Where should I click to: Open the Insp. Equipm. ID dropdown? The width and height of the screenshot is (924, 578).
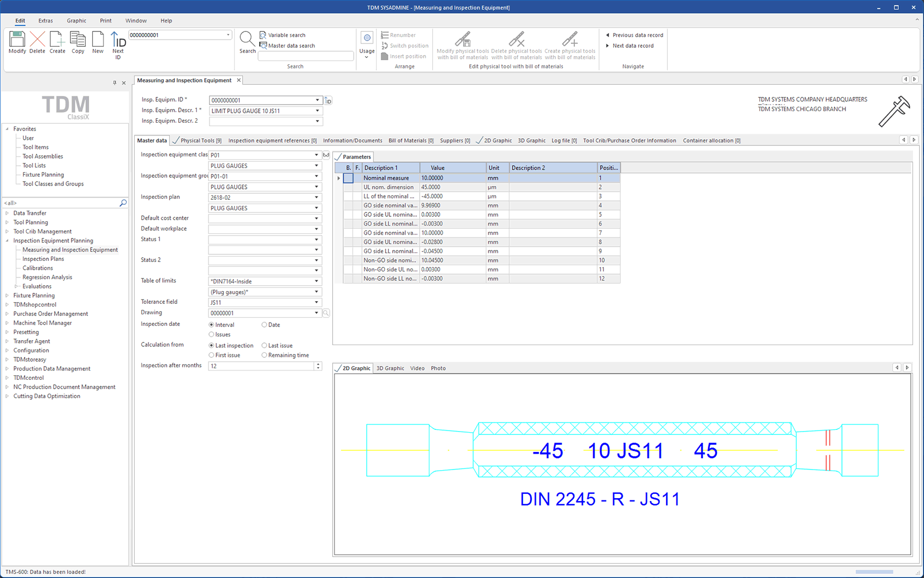[317, 100]
